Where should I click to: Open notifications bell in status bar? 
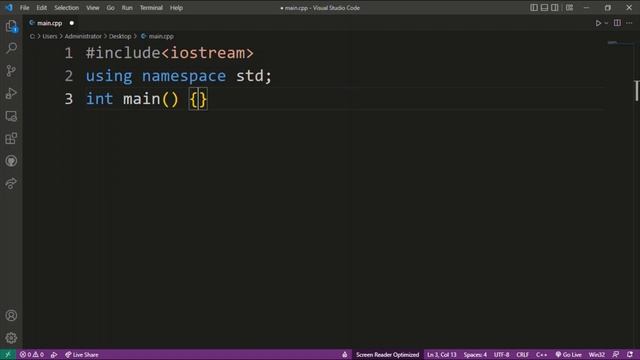click(630, 354)
